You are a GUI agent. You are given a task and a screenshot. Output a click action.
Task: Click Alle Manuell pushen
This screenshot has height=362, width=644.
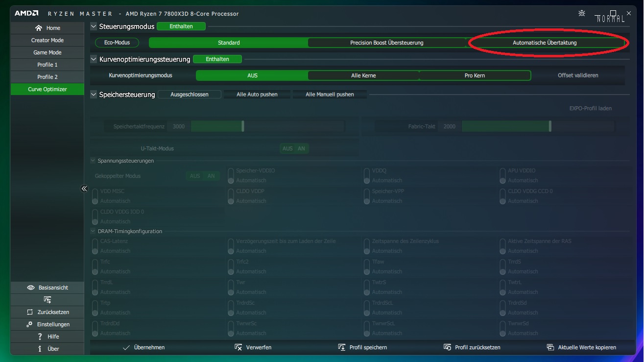330,95
